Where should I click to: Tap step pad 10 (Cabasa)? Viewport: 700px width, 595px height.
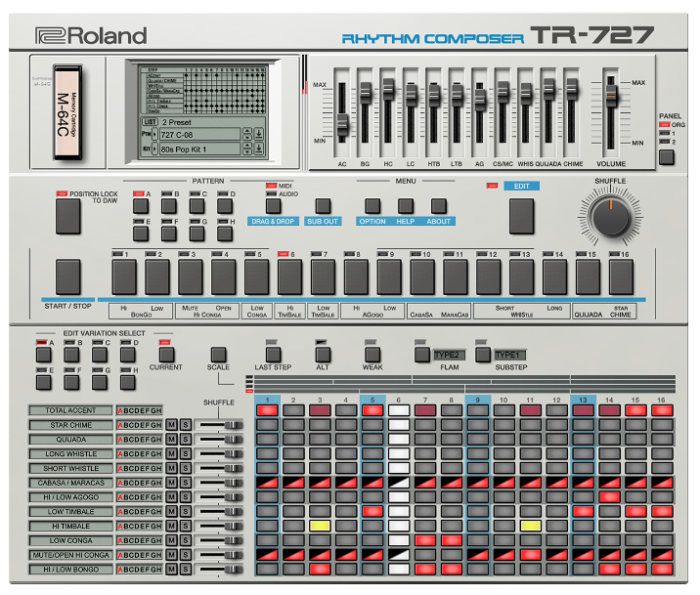[x=422, y=277]
